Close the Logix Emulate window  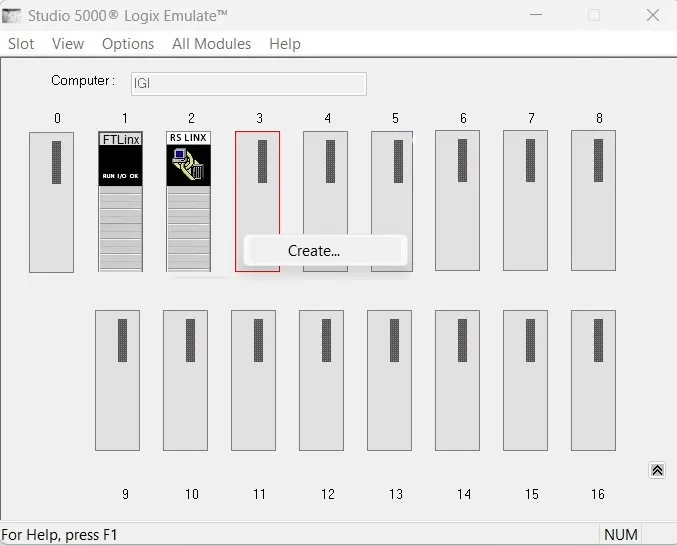pyautogui.click(x=653, y=15)
